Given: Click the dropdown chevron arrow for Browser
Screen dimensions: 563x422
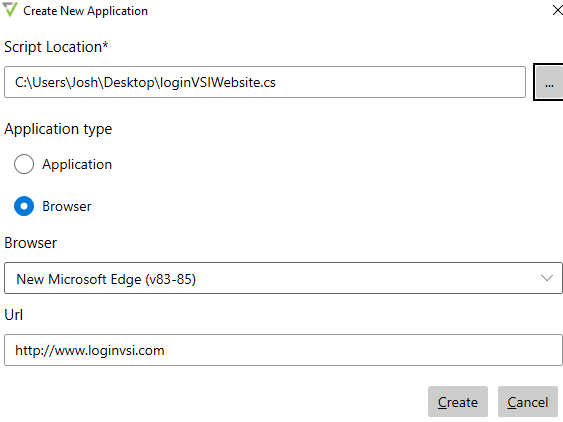Looking at the screenshot, I should tap(546, 278).
